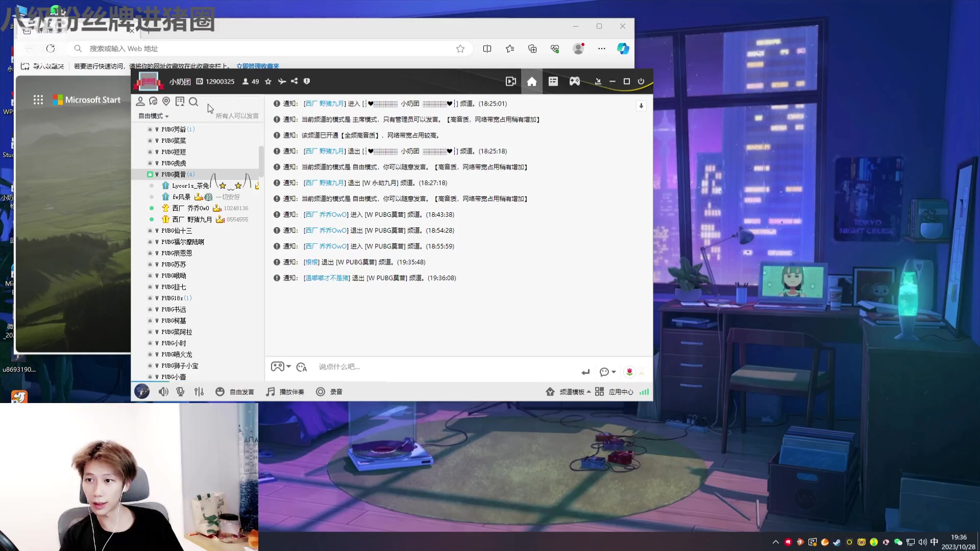Select the PUBG虎虎 channel

tap(174, 163)
